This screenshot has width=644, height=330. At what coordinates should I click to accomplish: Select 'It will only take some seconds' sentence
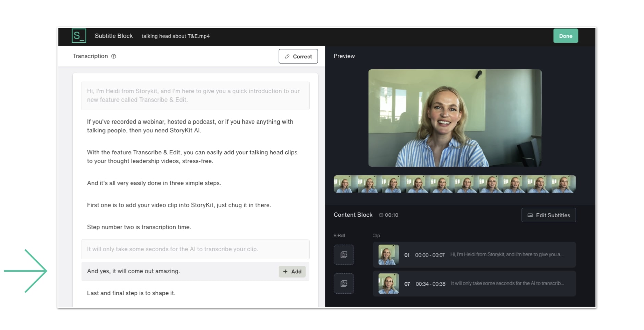click(x=195, y=249)
